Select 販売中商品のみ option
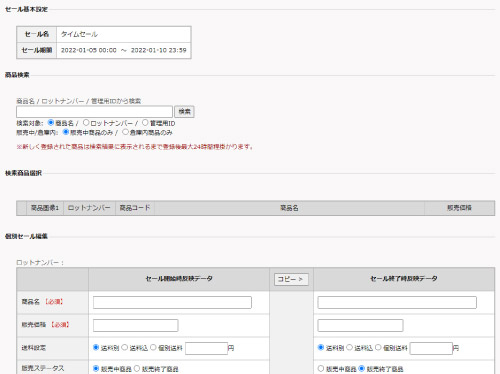Image resolution: width=500 pixels, height=374 pixels. 66,132
